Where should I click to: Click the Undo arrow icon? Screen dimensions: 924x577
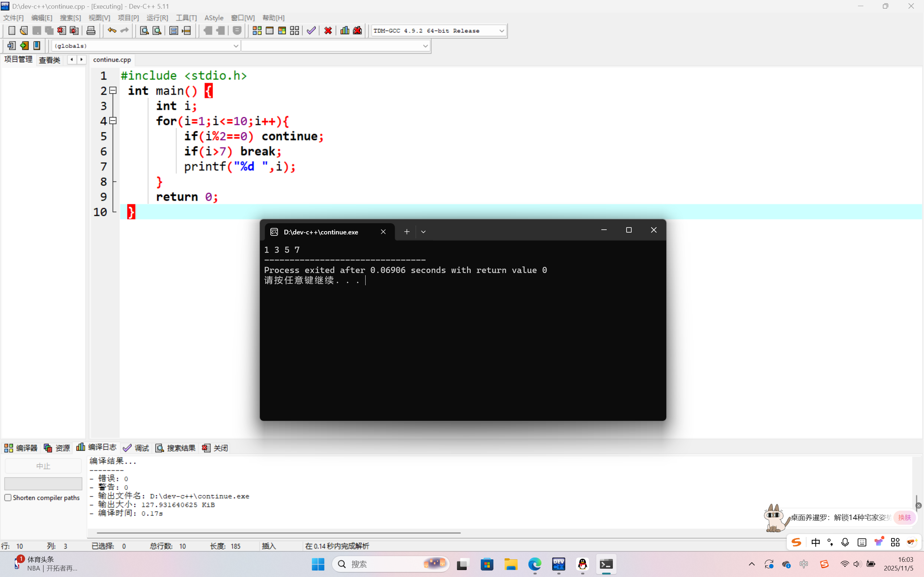pyautogui.click(x=112, y=31)
